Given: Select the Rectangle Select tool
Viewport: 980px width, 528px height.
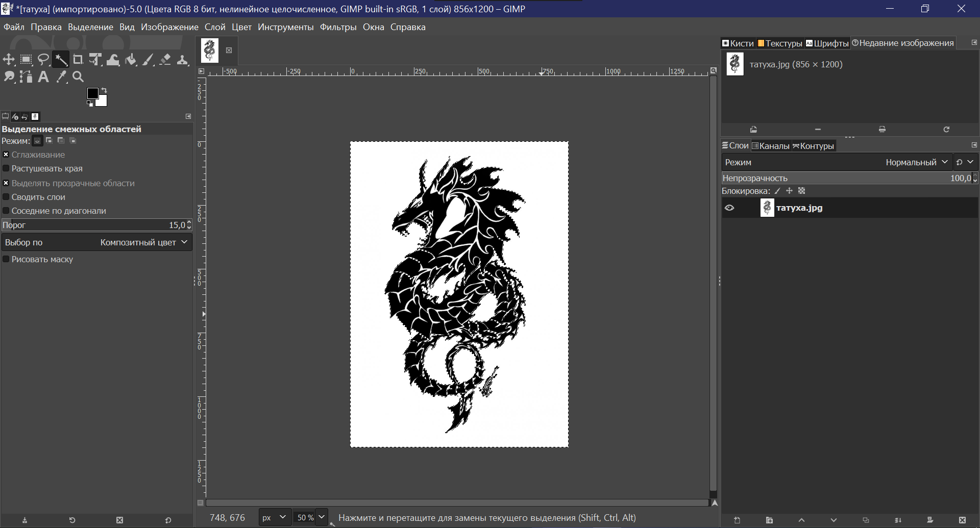Looking at the screenshot, I should tap(26, 60).
